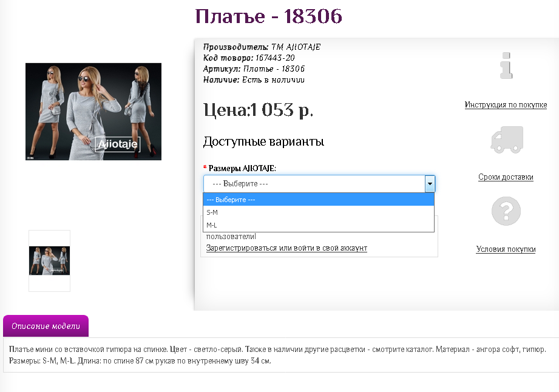Click the Наличие: Есть в наличии line
This screenshot has width=559, height=392.
tap(254, 80)
